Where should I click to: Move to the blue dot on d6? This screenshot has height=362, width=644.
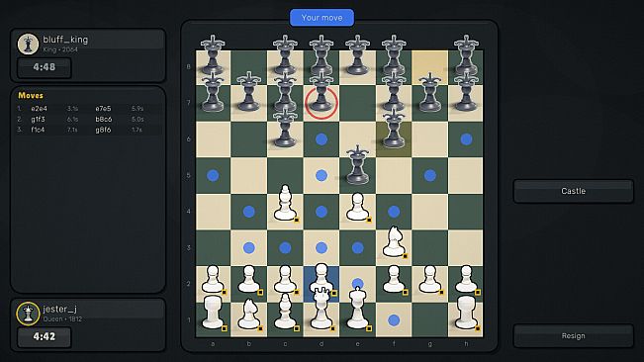tap(322, 139)
